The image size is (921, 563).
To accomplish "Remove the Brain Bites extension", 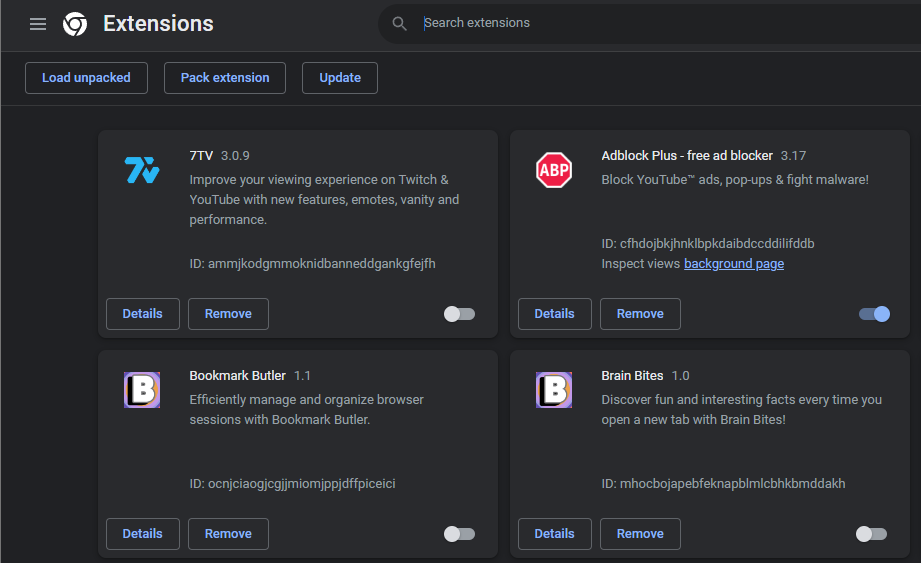I will (x=640, y=534).
